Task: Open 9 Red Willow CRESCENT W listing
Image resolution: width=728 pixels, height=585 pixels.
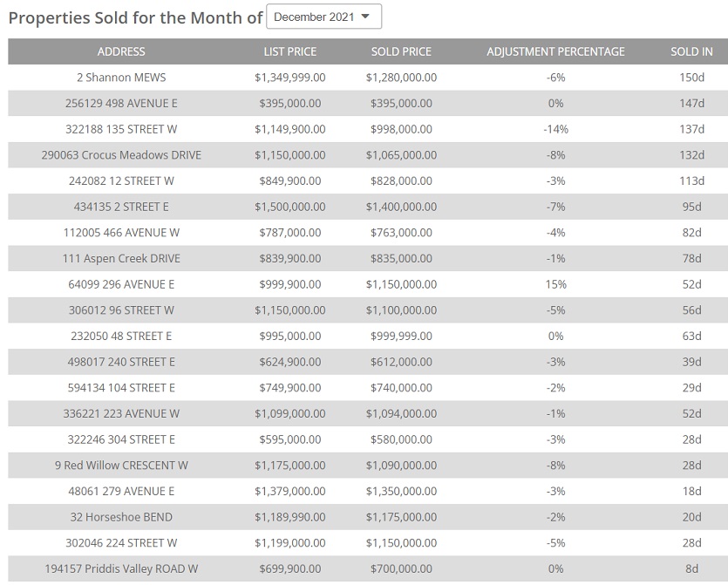Action: [121, 466]
